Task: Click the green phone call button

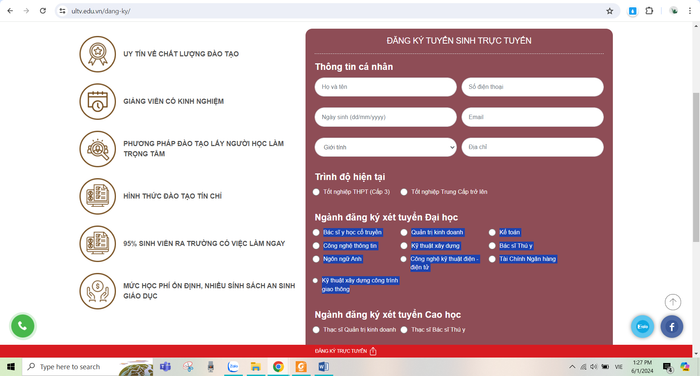Action: tap(22, 326)
